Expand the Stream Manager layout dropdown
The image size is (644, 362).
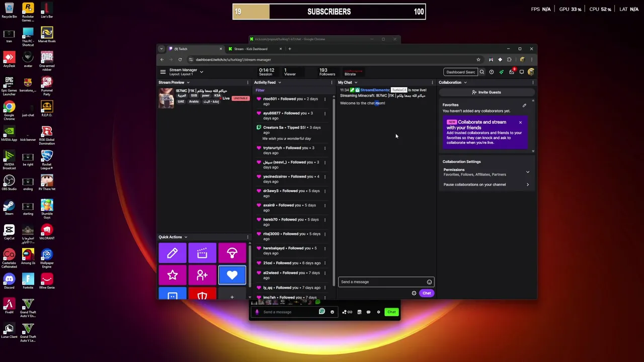tap(201, 72)
